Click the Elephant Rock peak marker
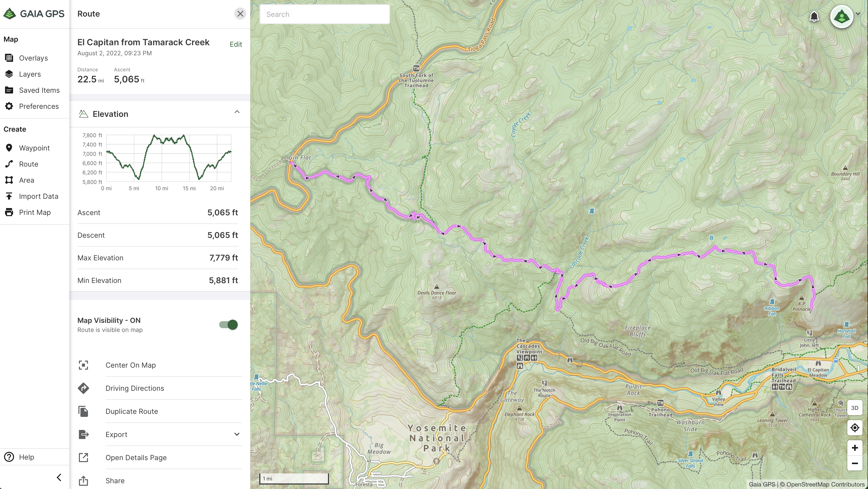The width and height of the screenshot is (868, 489). coord(519,408)
